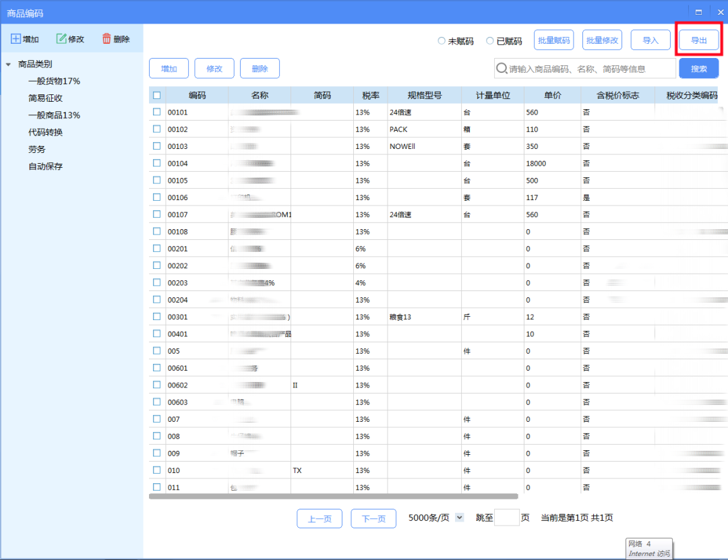Click the 计量单位 column header

(493, 95)
